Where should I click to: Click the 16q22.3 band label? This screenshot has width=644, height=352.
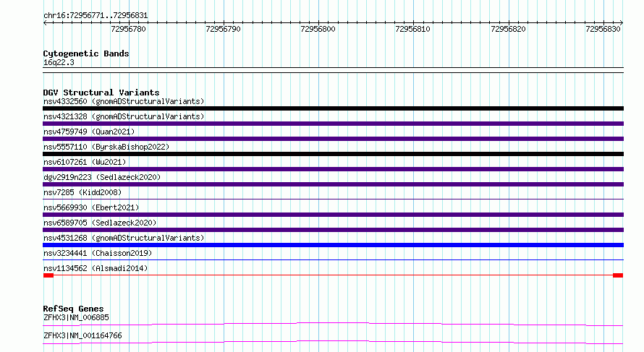(59, 63)
